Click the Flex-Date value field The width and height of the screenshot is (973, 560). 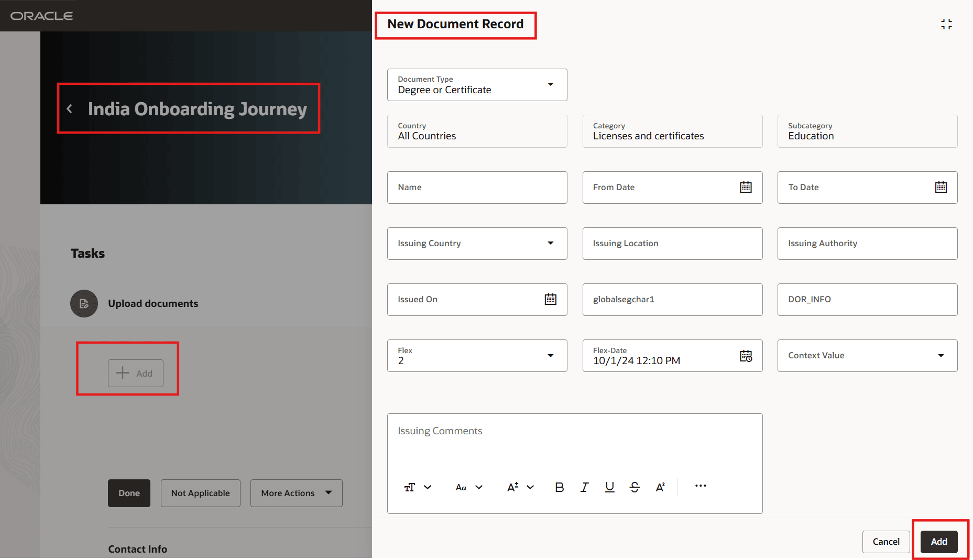[673, 356]
